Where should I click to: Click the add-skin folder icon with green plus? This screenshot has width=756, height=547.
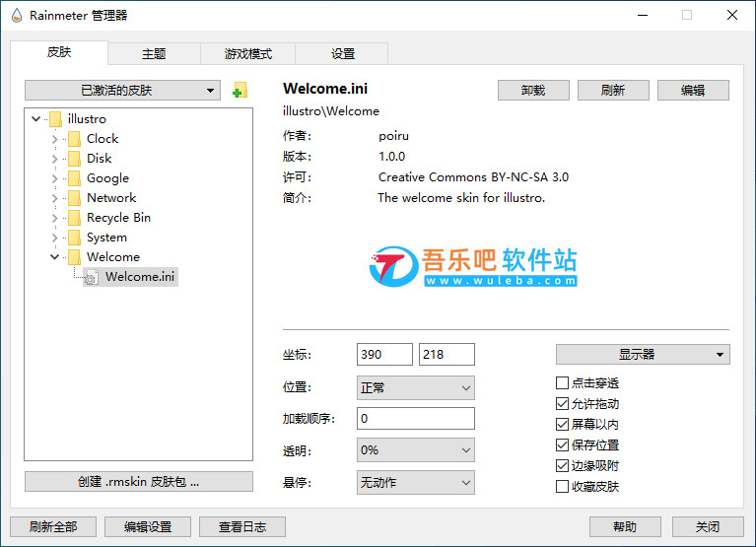coord(240,90)
